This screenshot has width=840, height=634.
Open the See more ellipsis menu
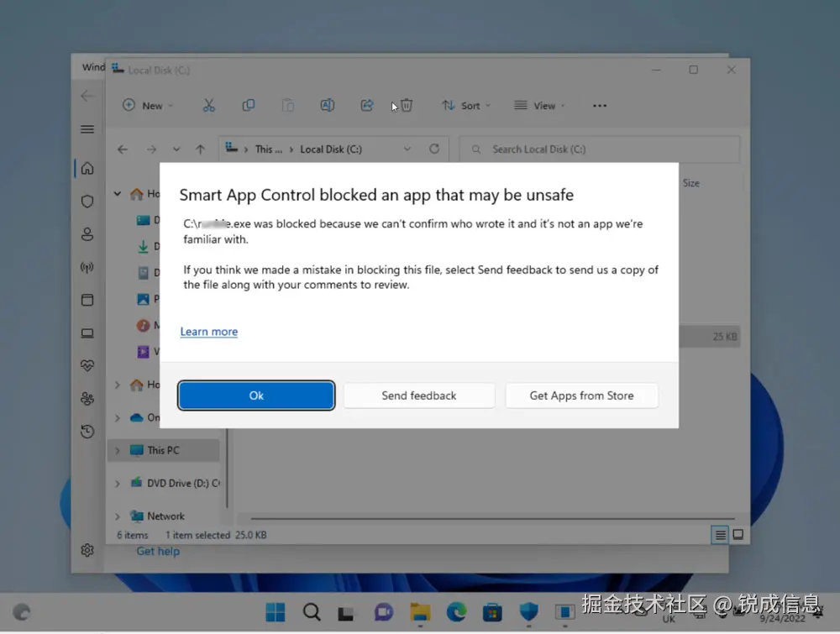pos(600,106)
